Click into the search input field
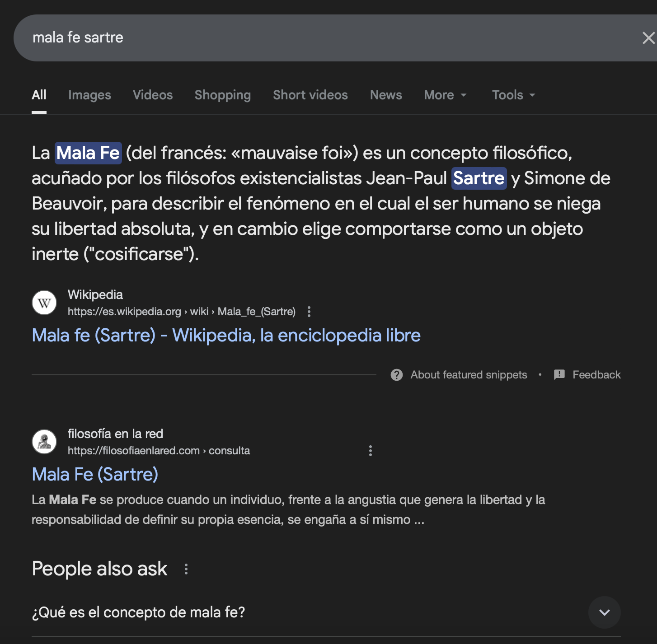 [316, 38]
